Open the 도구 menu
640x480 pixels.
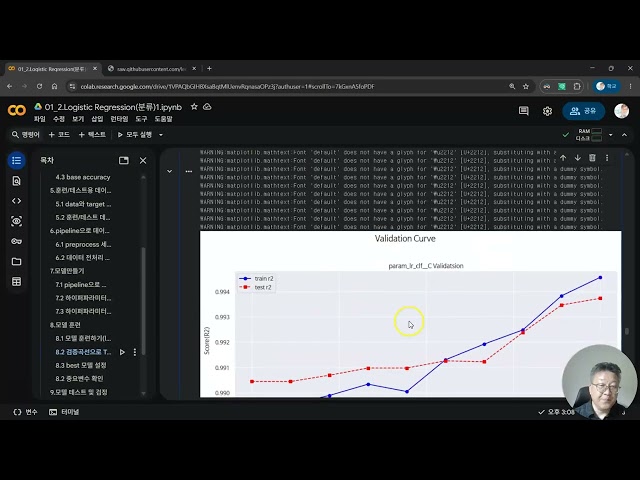pyautogui.click(x=141, y=119)
